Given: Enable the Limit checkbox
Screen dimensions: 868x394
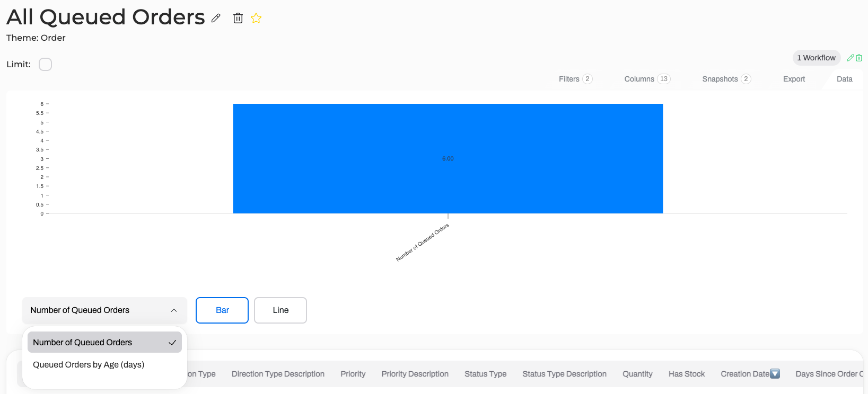Looking at the screenshot, I should click(x=46, y=65).
